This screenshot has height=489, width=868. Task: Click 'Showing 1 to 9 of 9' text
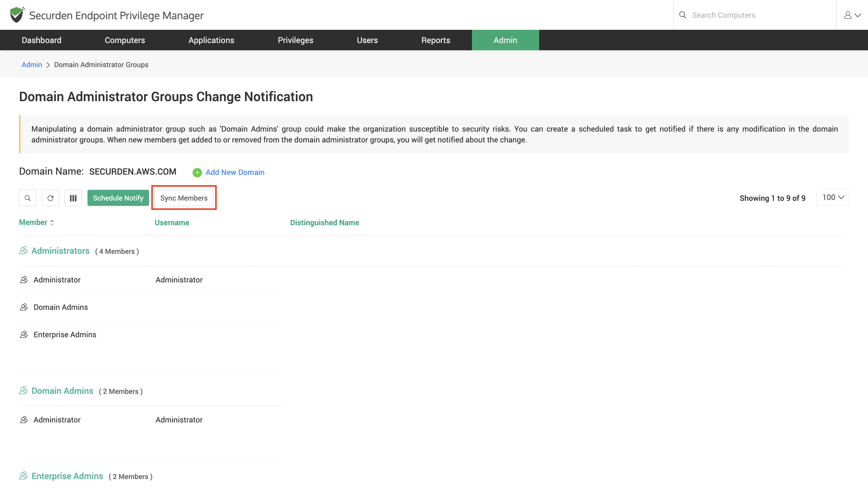point(772,198)
